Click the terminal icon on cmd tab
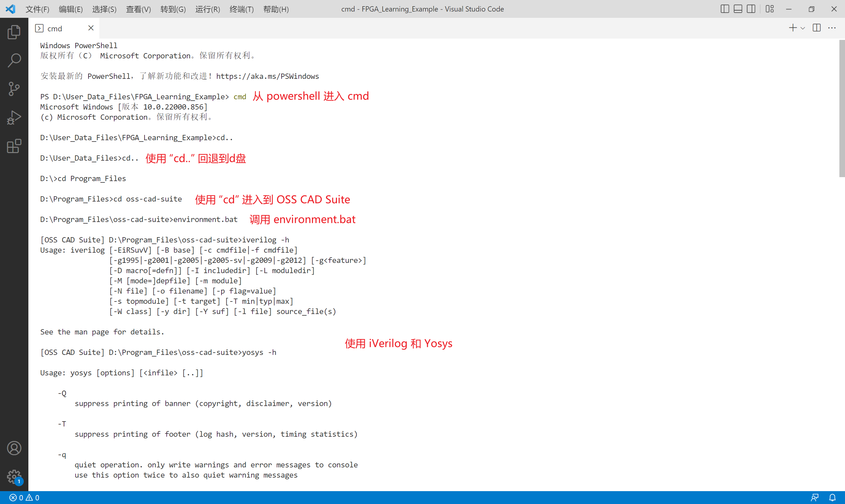Image resolution: width=845 pixels, height=504 pixels. pyautogui.click(x=39, y=28)
